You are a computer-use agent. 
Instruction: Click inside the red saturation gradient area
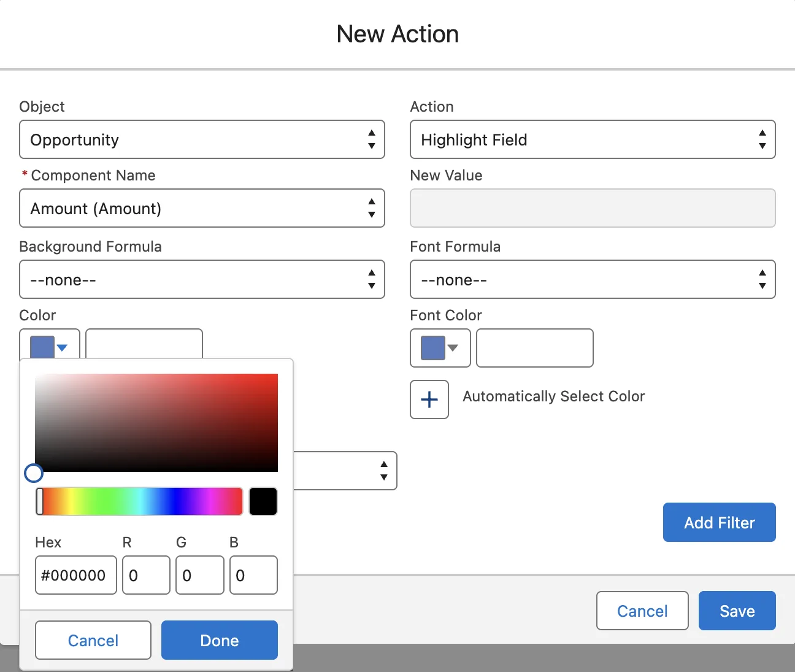click(x=156, y=423)
